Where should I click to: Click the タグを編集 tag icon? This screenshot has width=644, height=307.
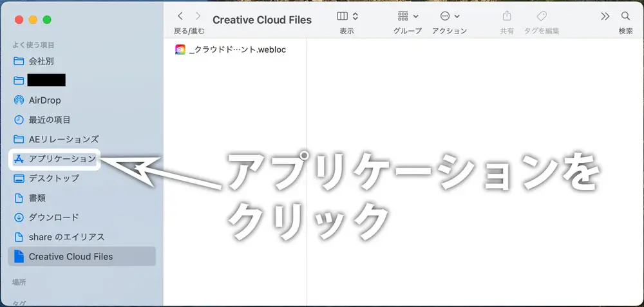[542, 17]
